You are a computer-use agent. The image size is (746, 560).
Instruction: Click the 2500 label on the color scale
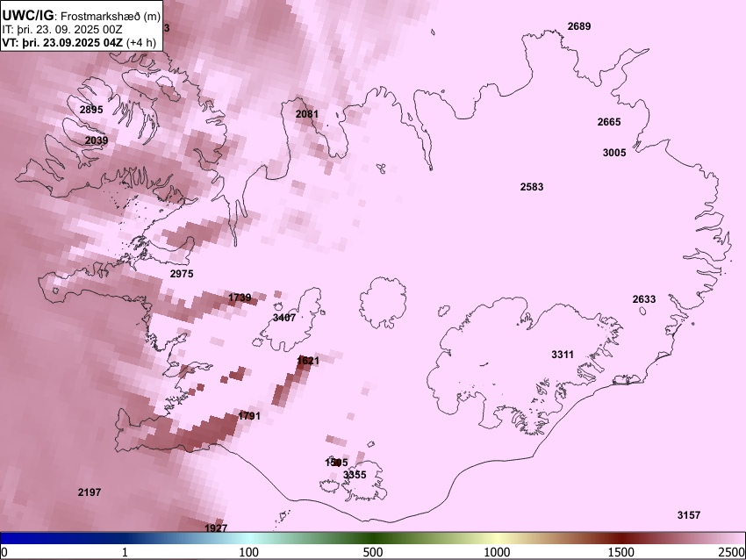pyautogui.click(x=732, y=552)
